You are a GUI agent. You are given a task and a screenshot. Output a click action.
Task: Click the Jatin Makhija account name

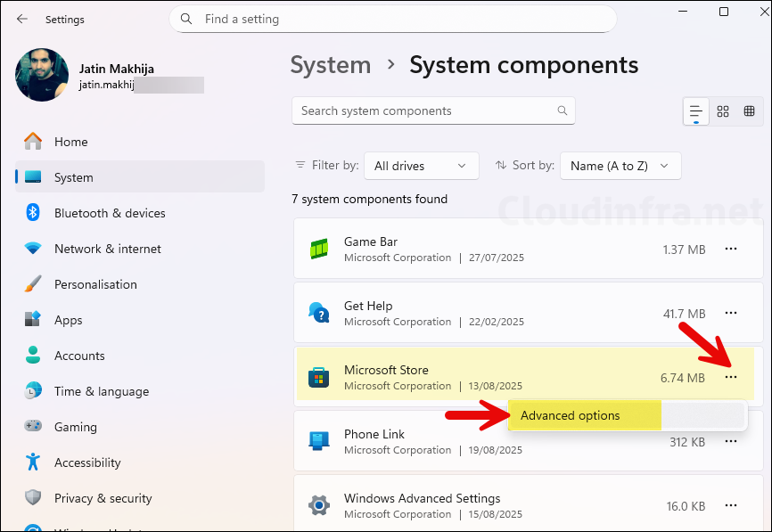(117, 69)
